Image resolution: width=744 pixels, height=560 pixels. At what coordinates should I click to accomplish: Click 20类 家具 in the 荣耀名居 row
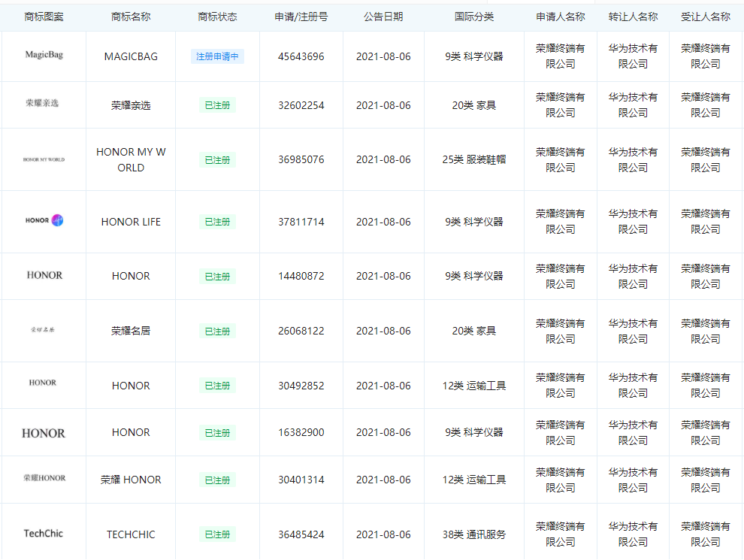click(x=474, y=331)
